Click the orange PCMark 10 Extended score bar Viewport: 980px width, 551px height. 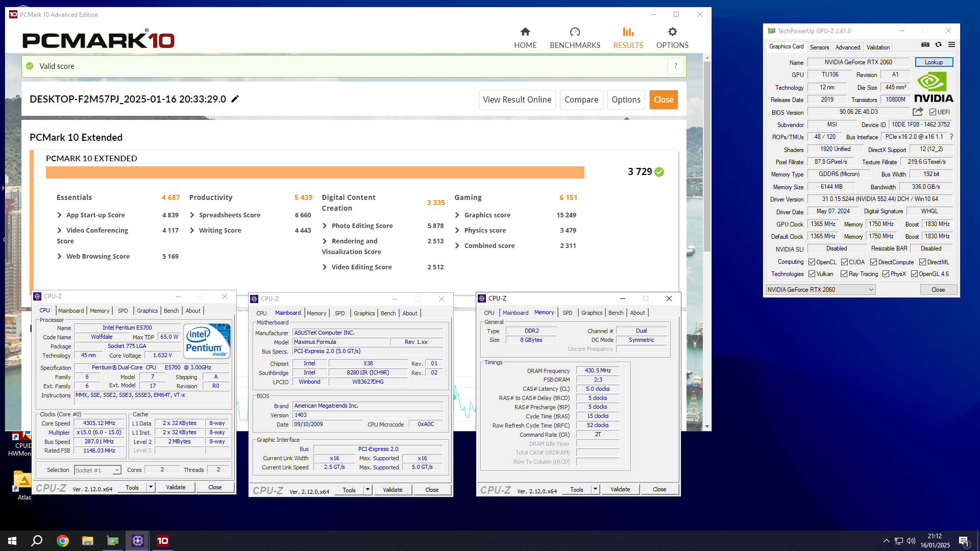point(315,172)
